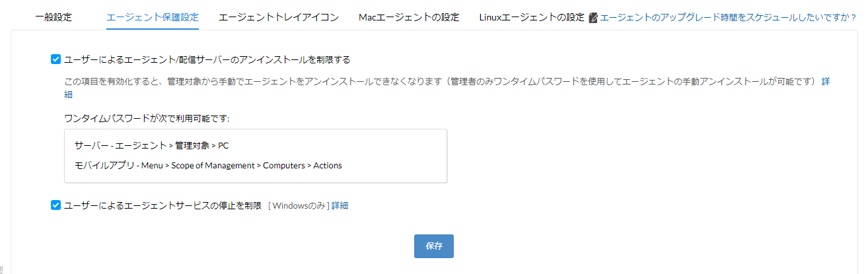Click the [Windowsのみ] note text
The width and height of the screenshot is (868, 274).
(299, 205)
